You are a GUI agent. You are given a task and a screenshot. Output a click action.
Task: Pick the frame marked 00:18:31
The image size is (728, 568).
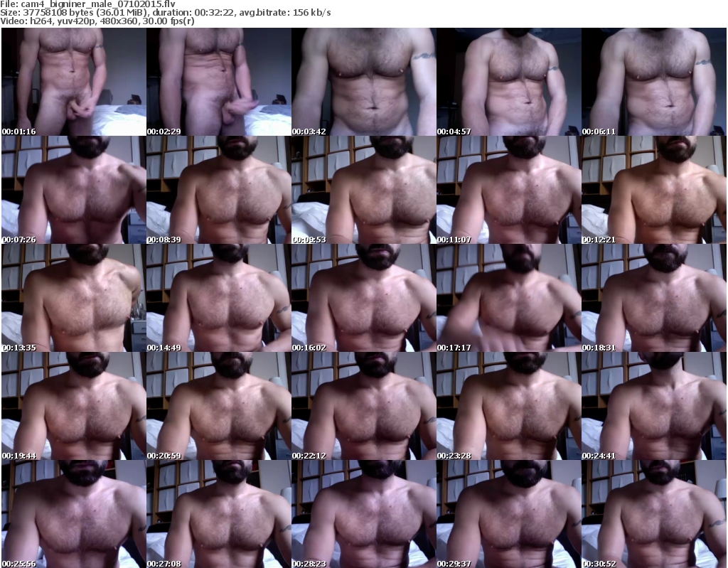point(654,298)
